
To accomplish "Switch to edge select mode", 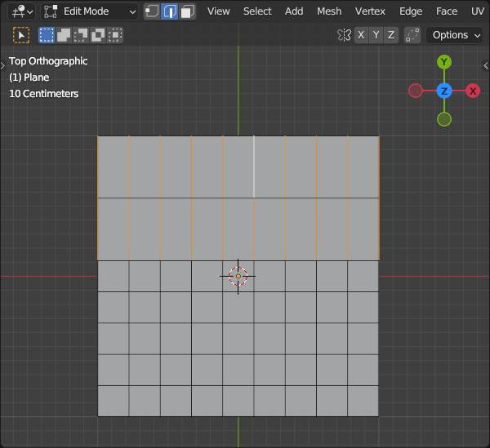I will coord(169,11).
